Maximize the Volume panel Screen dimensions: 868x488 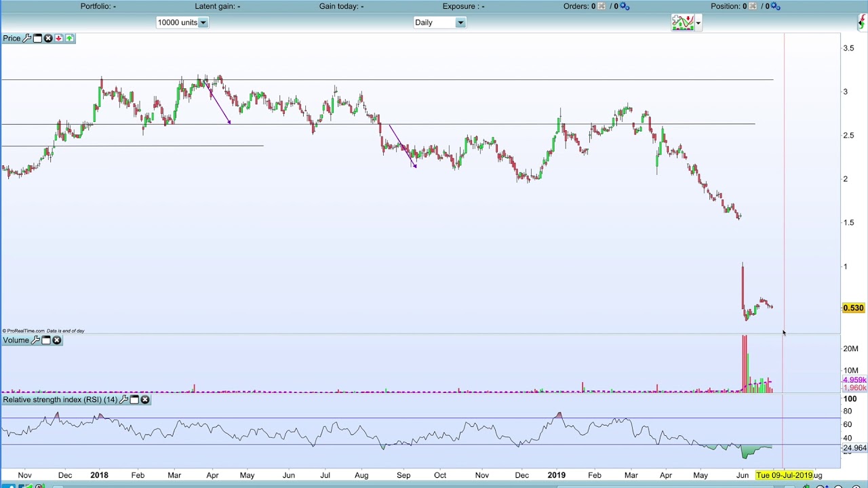coord(46,340)
